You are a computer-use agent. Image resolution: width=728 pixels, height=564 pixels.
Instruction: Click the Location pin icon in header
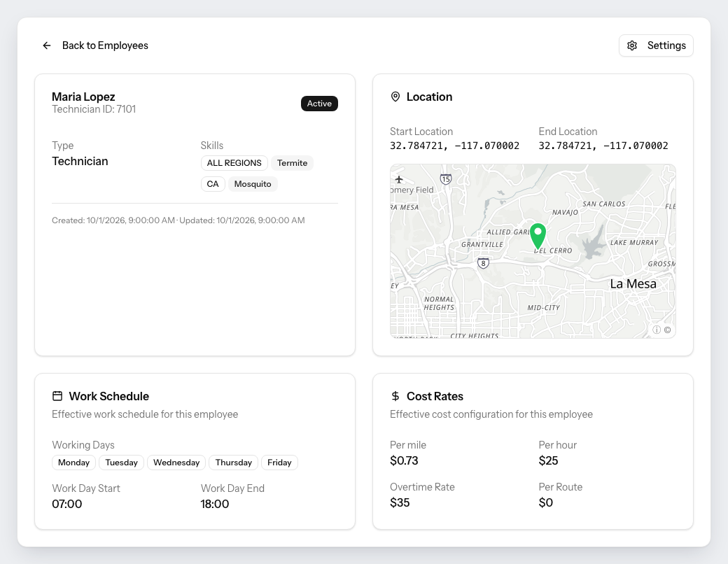(x=395, y=97)
